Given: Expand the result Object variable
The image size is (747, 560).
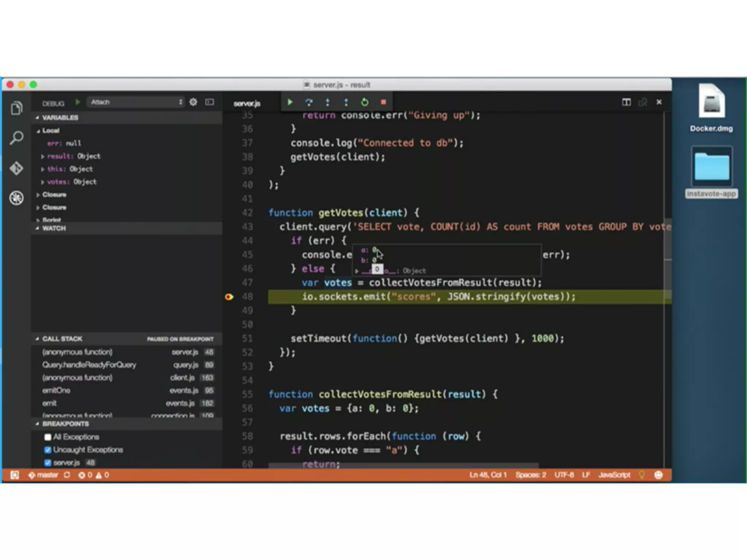Looking at the screenshot, I should (x=43, y=156).
